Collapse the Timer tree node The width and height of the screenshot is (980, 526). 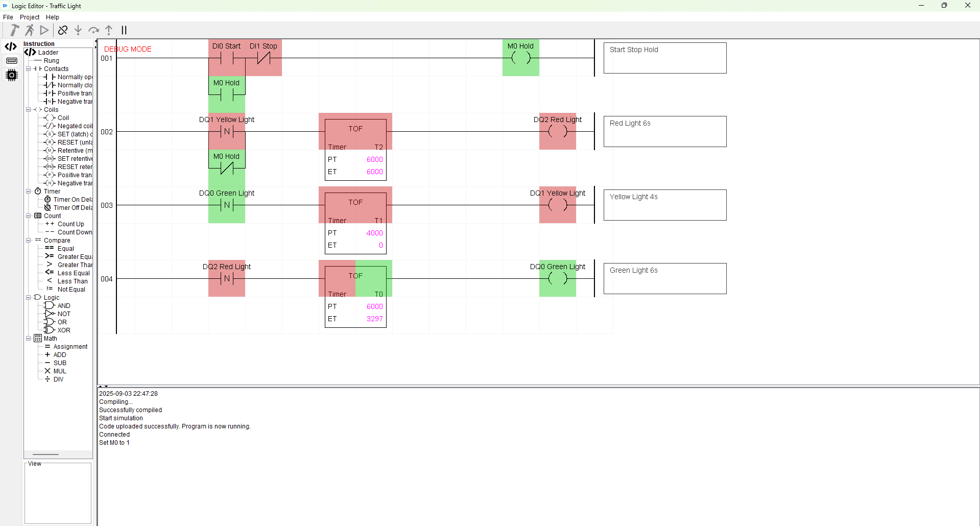[29, 192]
